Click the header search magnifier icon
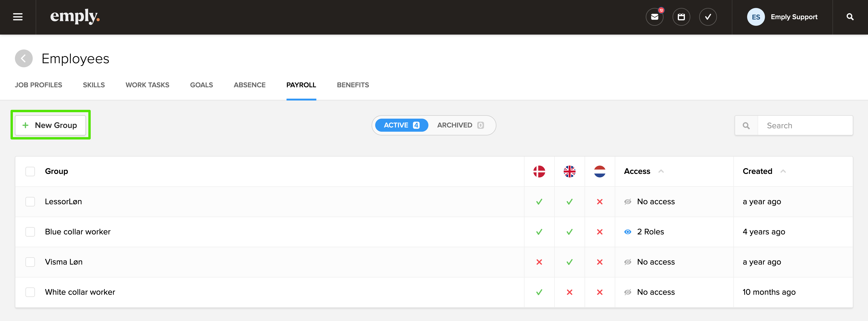The image size is (868, 321). 850,17
